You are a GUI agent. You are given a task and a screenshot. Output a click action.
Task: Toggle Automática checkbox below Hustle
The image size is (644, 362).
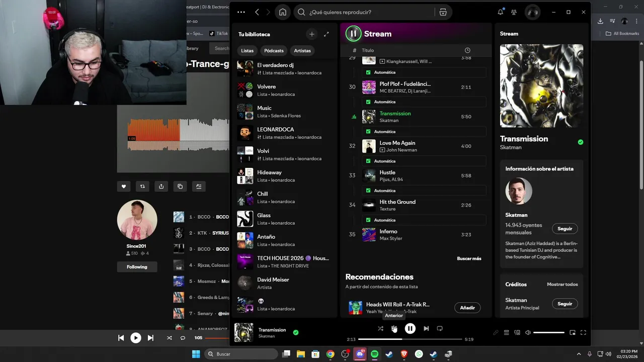pos(368,191)
